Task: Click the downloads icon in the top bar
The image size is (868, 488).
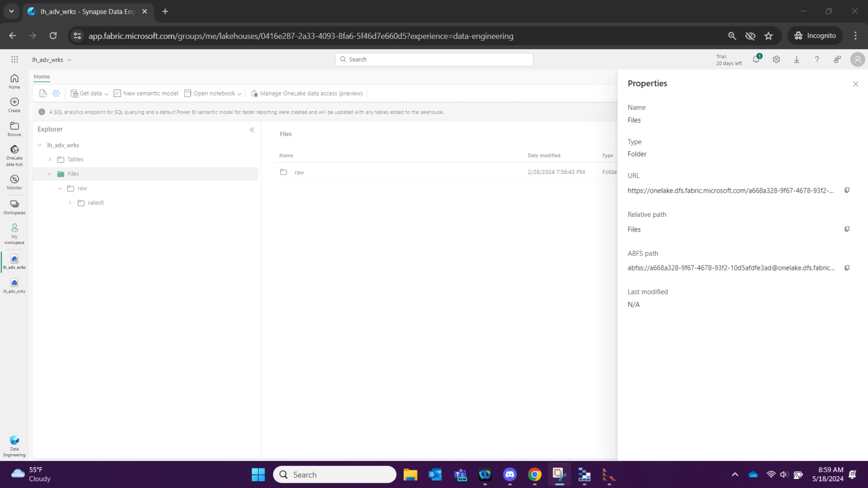Action: click(x=797, y=59)
